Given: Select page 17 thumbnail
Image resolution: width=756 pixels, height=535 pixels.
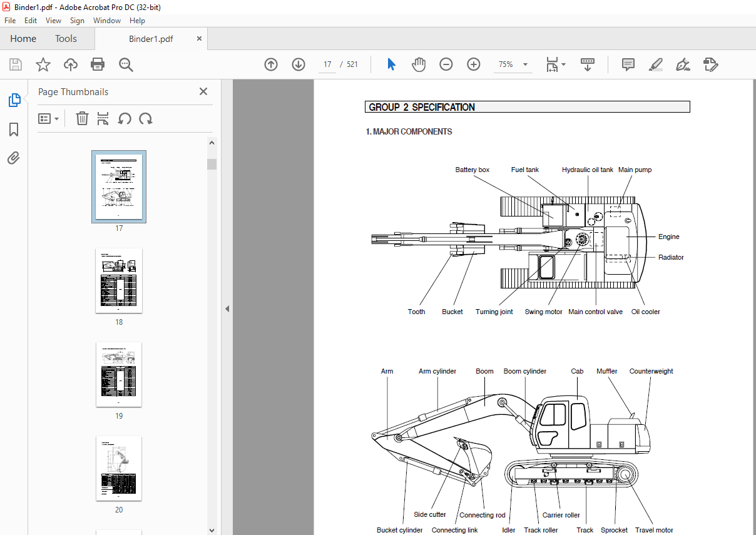Looking at the screenshot, I should pyautogui.click(x=119, y=186).
